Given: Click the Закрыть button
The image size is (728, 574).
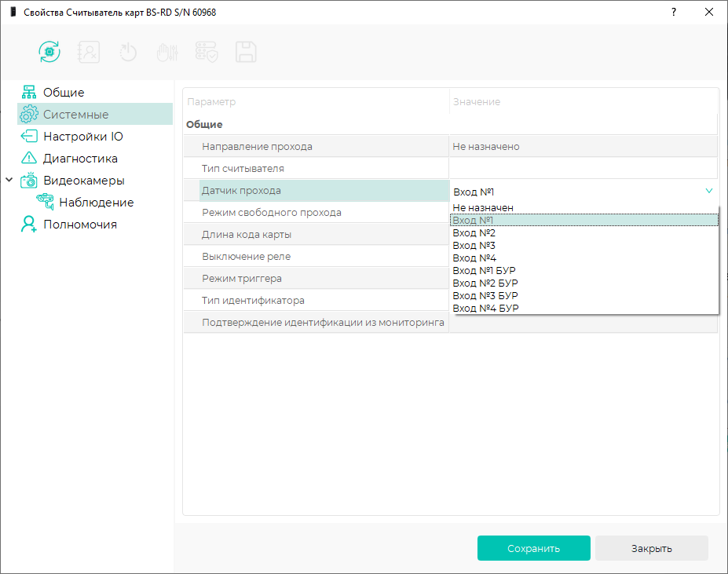Looking at the screenshot, I should 651,548.
